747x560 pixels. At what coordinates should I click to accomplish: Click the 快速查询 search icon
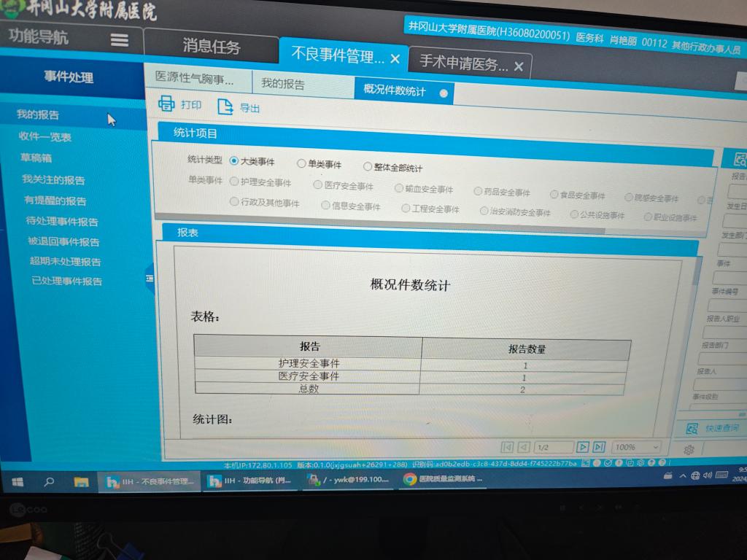point(692,429)
